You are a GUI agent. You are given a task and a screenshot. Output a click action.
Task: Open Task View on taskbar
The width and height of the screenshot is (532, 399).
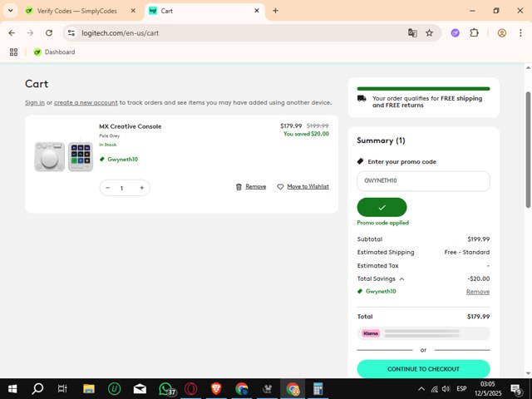[x=62, y=389]
